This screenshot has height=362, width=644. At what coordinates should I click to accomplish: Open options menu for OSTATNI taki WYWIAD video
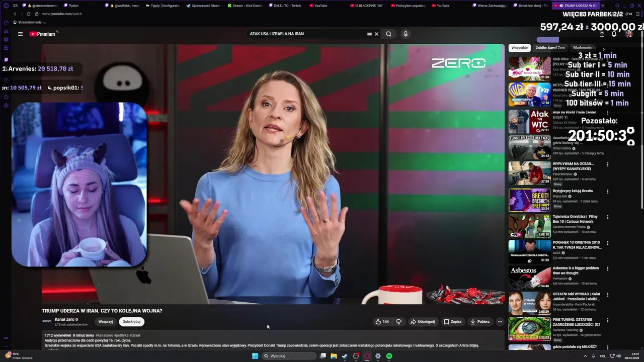608,295
